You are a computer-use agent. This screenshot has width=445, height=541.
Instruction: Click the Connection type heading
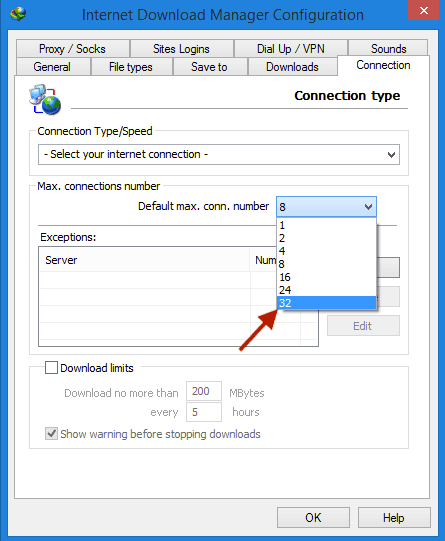347,96
